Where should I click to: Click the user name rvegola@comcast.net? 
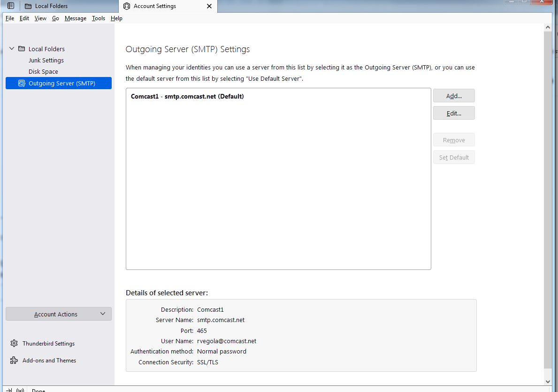(227, 341)
